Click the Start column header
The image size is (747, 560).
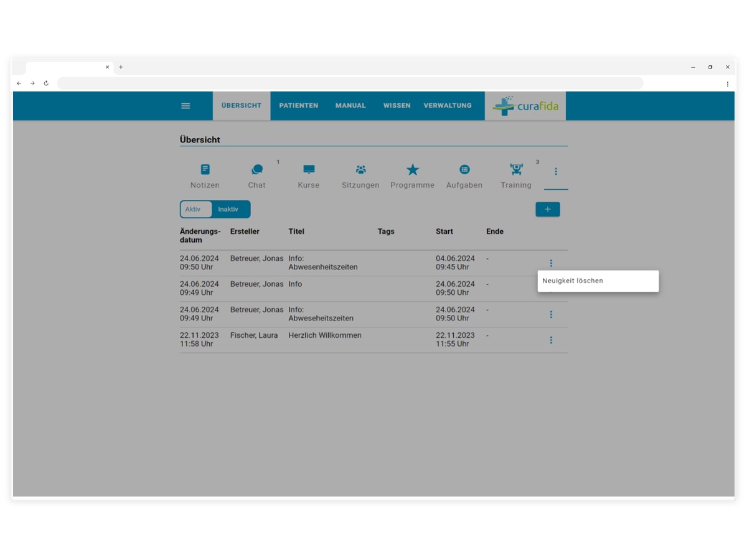click(x=444, y=231)
